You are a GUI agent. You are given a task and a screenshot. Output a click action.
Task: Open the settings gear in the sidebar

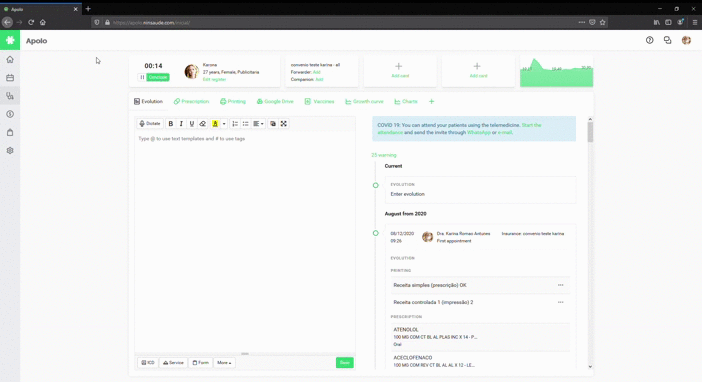click(x=10, y=150)
